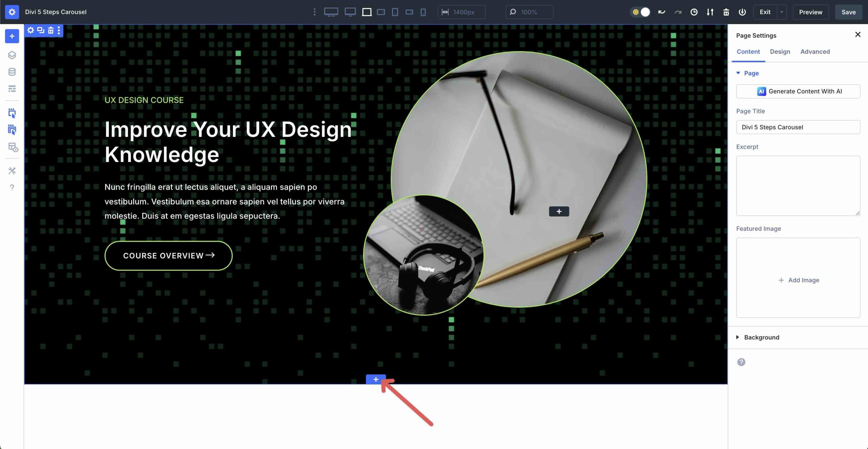
Task: Toggle the light/dark mode switch
Action: pos(640,12)
